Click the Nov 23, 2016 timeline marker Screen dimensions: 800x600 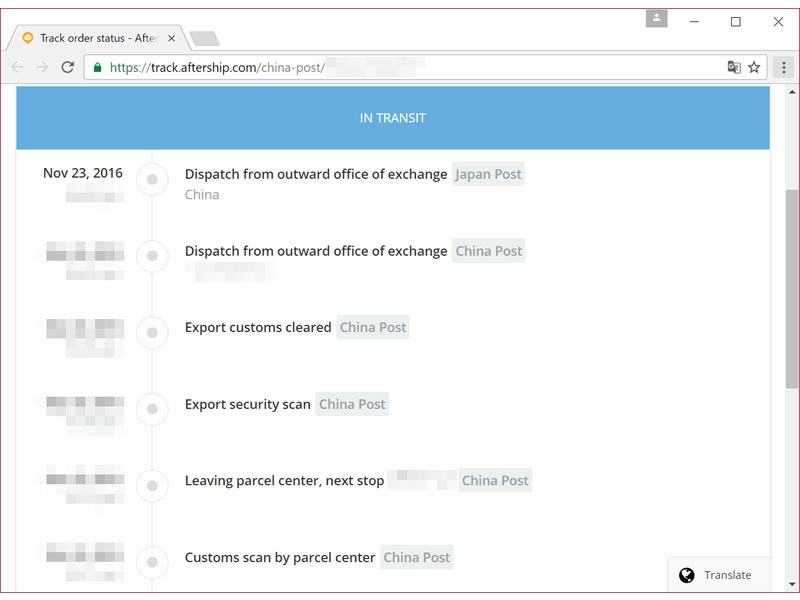coord(152,180)
